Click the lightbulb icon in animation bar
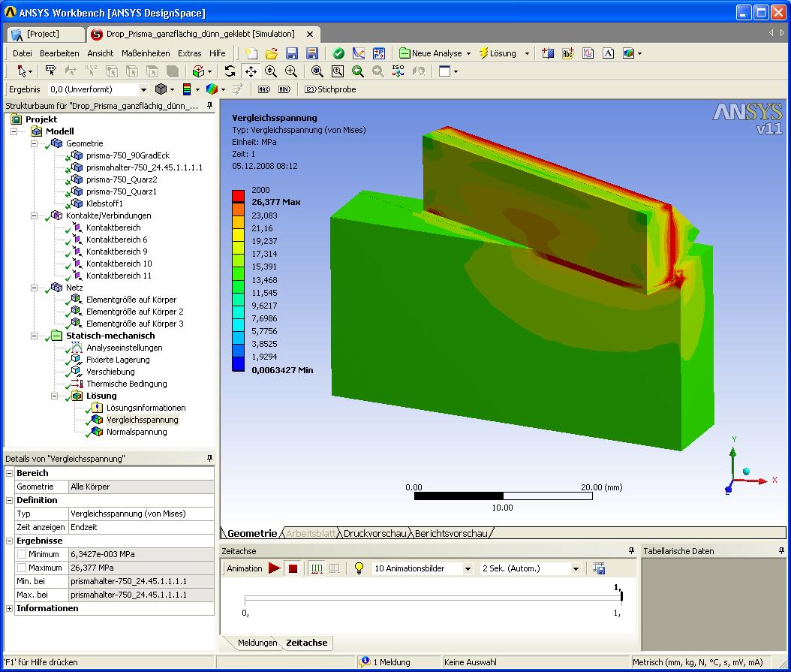The image size is (791, 672). pyautogui.click(x=359, y=568)
